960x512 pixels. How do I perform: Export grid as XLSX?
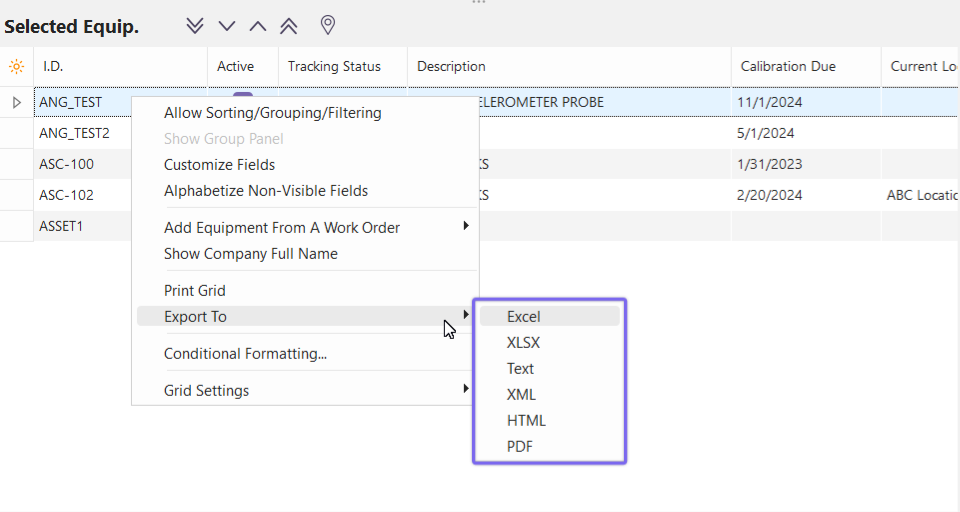pos(524,343)
